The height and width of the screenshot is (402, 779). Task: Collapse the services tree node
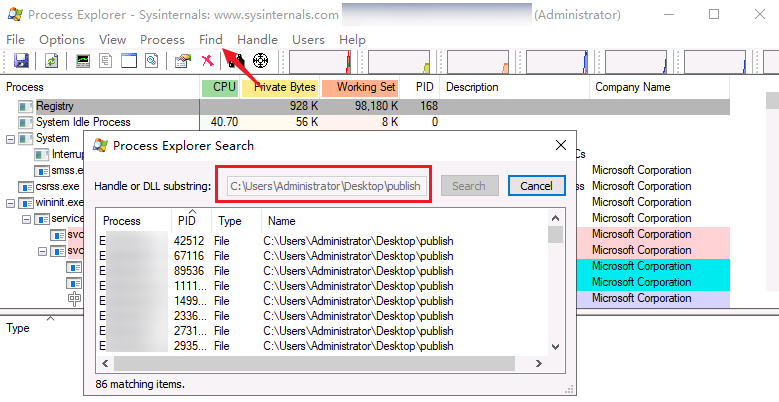coord(26,219)
